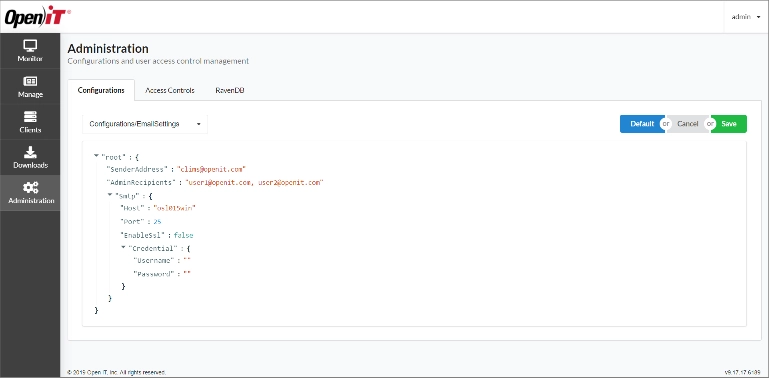Switch to the Access Controls tab
The image size is (769, 378).
pos(170,90)
